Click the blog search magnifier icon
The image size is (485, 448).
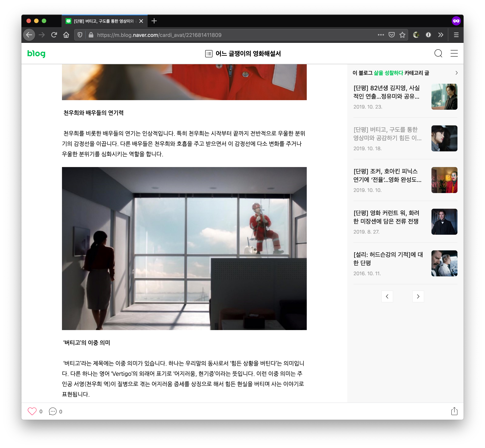click(438, 53)
